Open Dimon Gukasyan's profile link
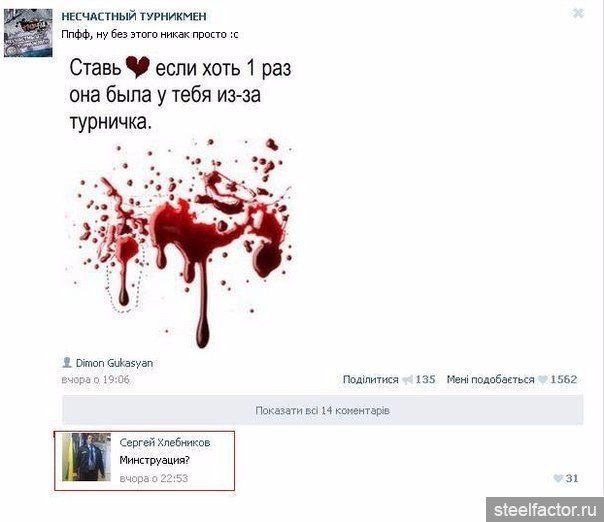Screen dimensions: 604x522 click(114, 363)
